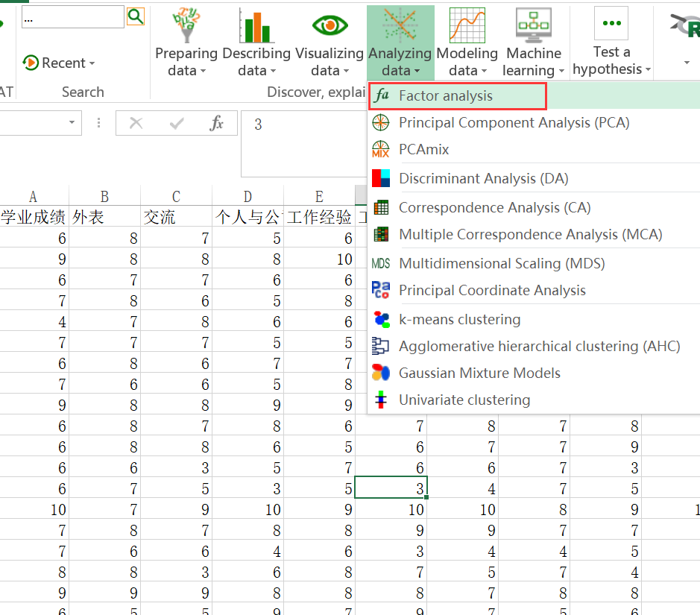Open the Recent items dropdown

click(59, 63)
